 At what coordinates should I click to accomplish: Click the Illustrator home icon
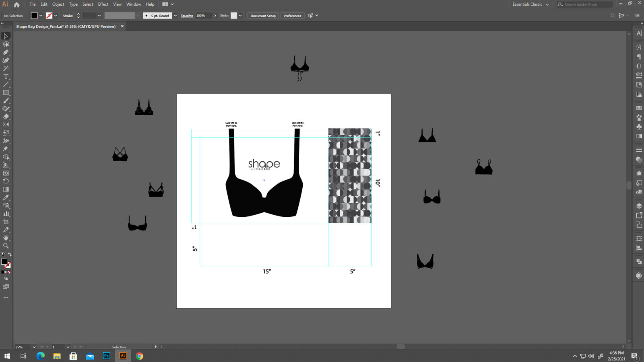[x=17, y=4]
